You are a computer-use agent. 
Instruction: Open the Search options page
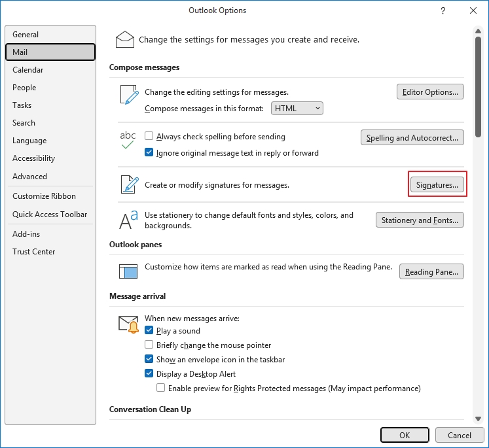50,123
